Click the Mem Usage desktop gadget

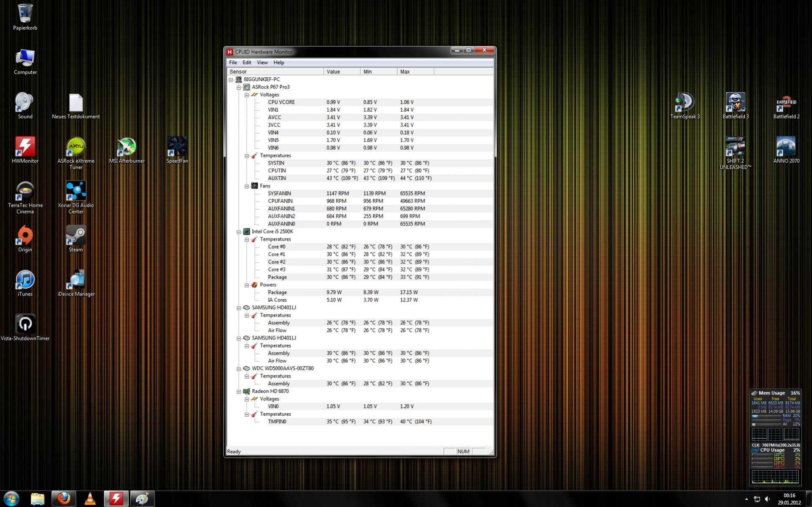[x=775, y=416]
